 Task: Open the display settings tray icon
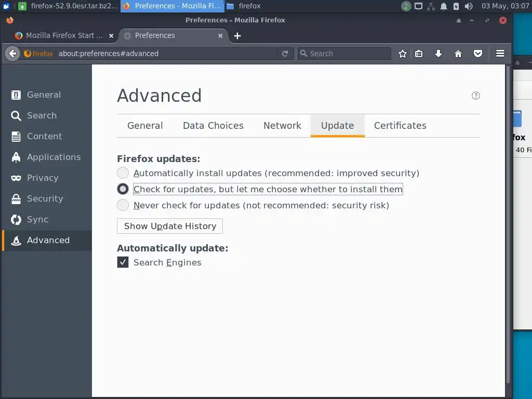point(419,6)
